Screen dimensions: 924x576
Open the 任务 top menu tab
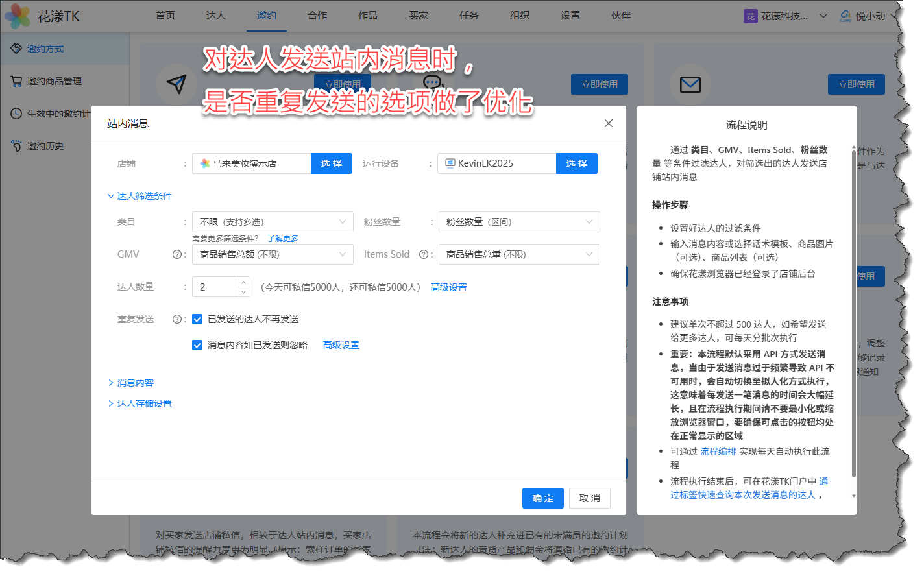[x=468, y=16]
